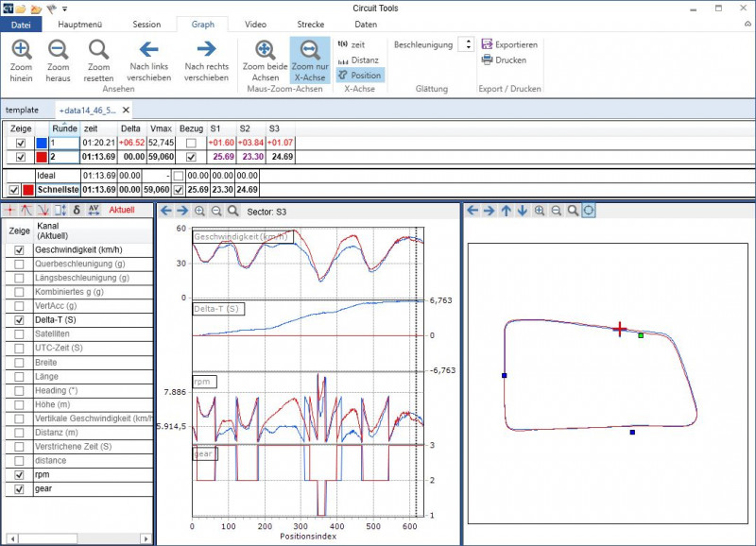Open the Drucken print function
This screenshot has height=546, width=756.
(x=507, y=60)
